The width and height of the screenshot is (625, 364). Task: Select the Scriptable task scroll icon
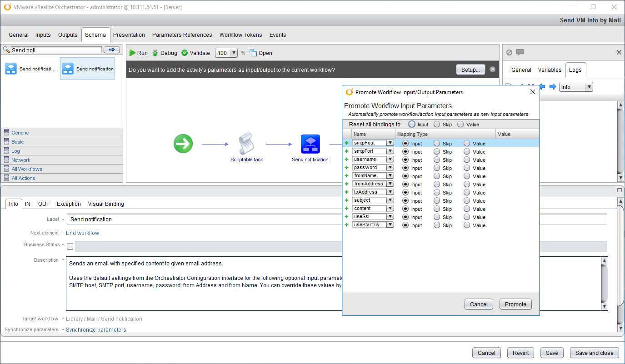point(246,144)
